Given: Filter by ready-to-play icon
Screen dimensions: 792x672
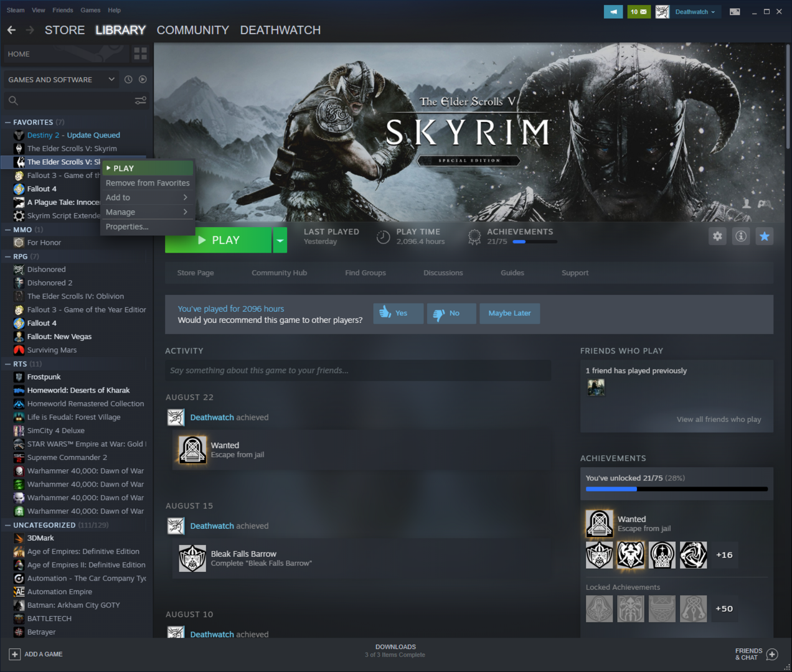Looking at the screenshot, I should [x=143, y=80].
